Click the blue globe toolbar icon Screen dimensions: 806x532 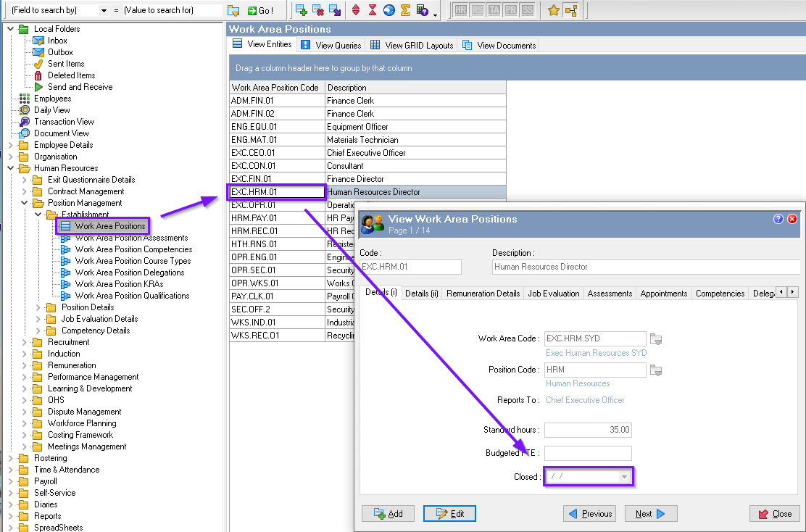point(389,10)
